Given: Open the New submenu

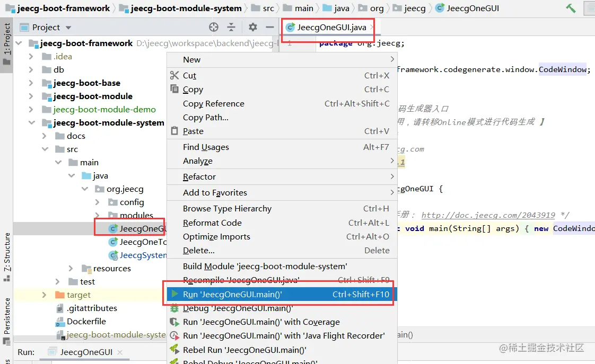Looking at the screenshot, I should tap(282, 59).
